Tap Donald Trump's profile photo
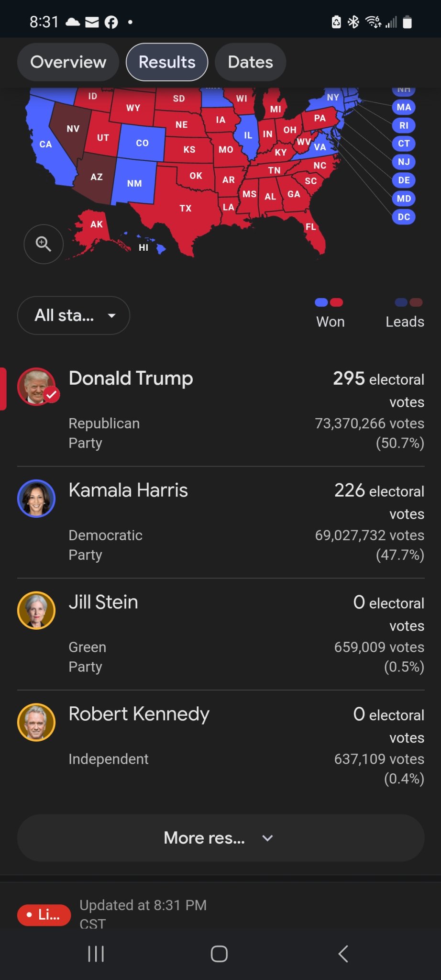441x980 pixels. [x=36, y=386]
